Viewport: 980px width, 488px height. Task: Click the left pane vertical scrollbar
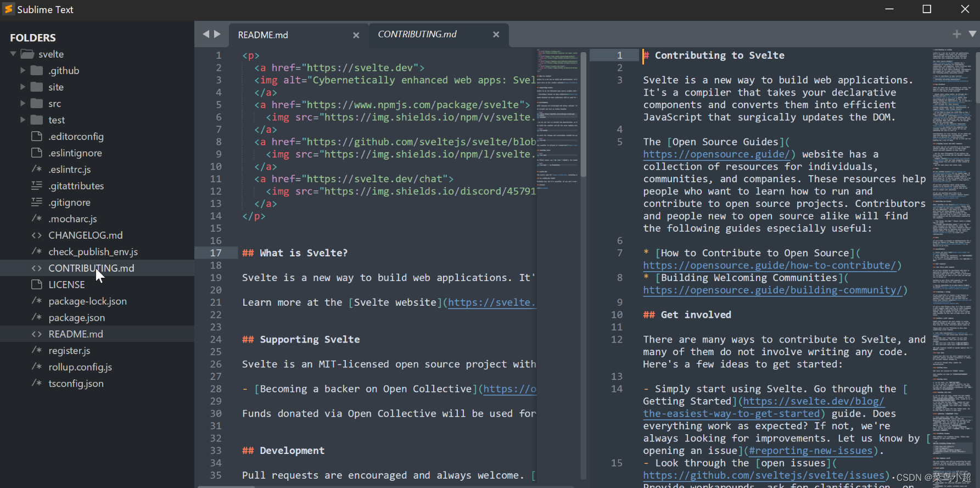[x=584, y=115]
